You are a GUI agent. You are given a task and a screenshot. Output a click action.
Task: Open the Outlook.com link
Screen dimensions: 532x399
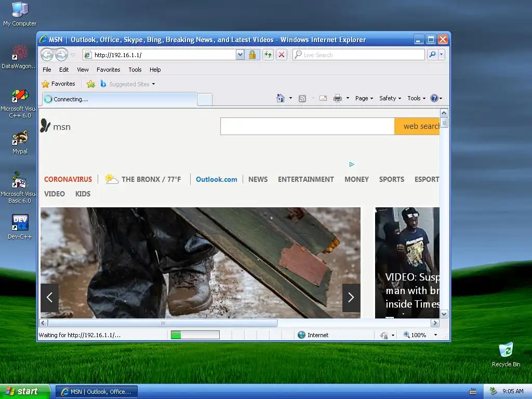point(217,179)
